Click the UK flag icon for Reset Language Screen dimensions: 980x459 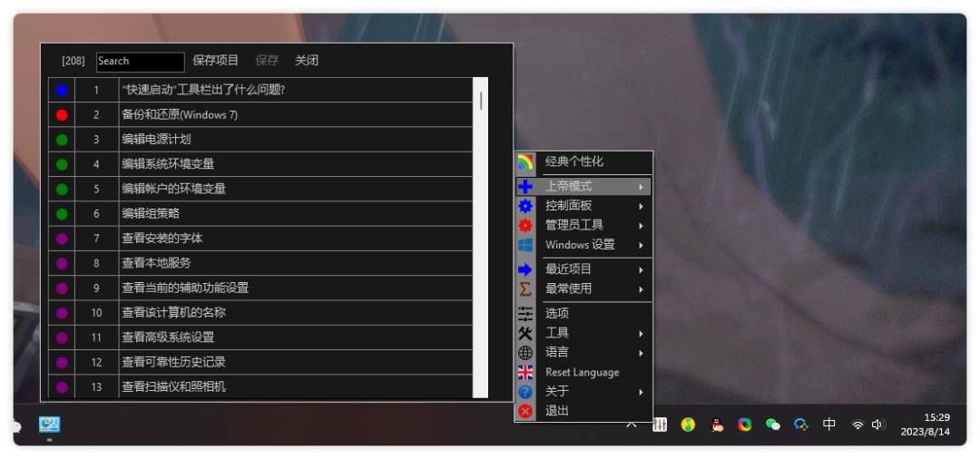525,372
